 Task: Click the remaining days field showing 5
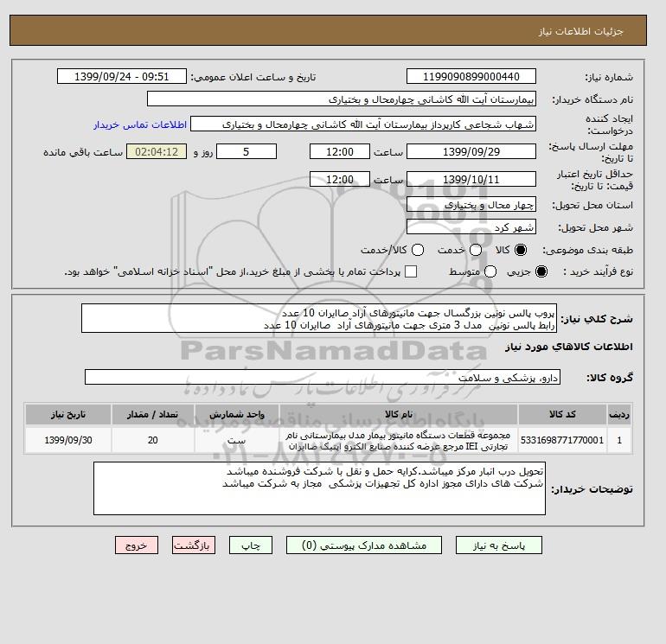coord(247,151)
